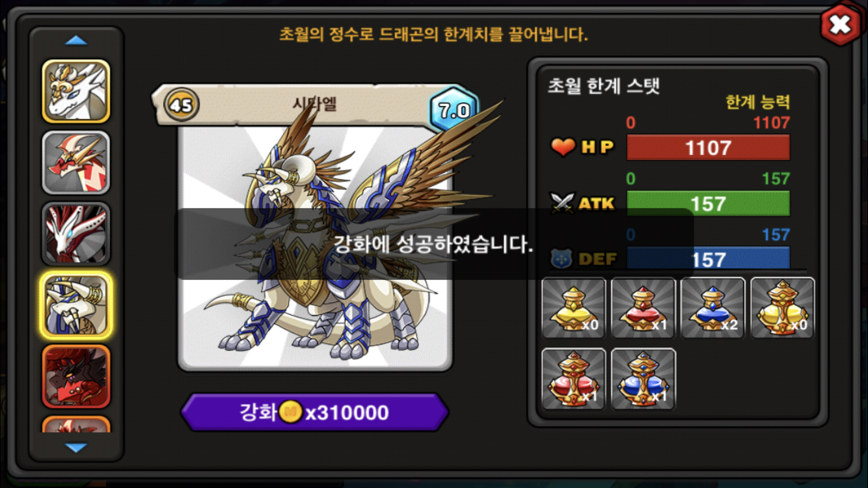Viewport: 868px width, 488px height.
Task: Click the red HP limit bar 1107
Action: [x=708, y=148]
